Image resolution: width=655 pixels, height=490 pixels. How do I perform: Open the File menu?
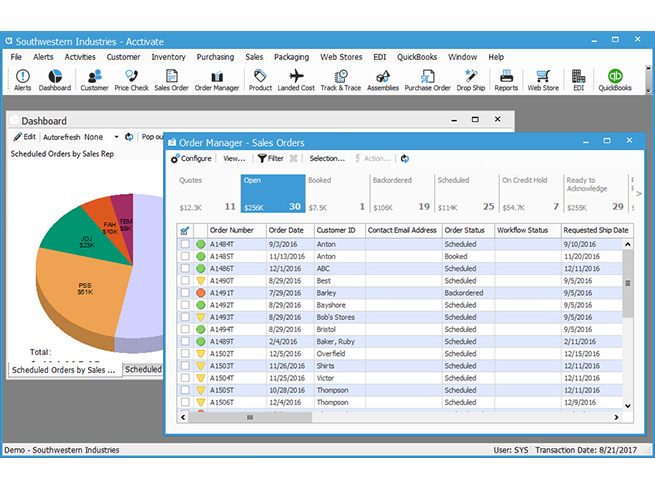[x=16, y=57]
